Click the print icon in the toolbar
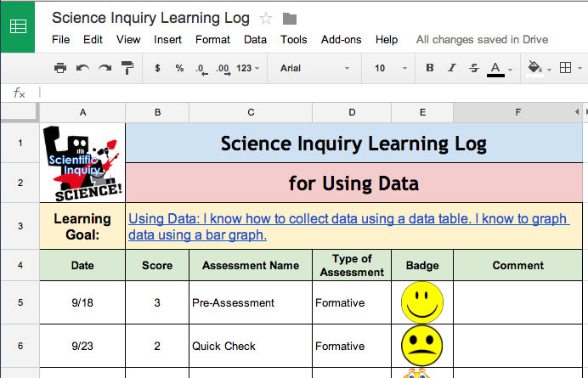The height and width of the screenshot is (378, 588). click(60, 68)
